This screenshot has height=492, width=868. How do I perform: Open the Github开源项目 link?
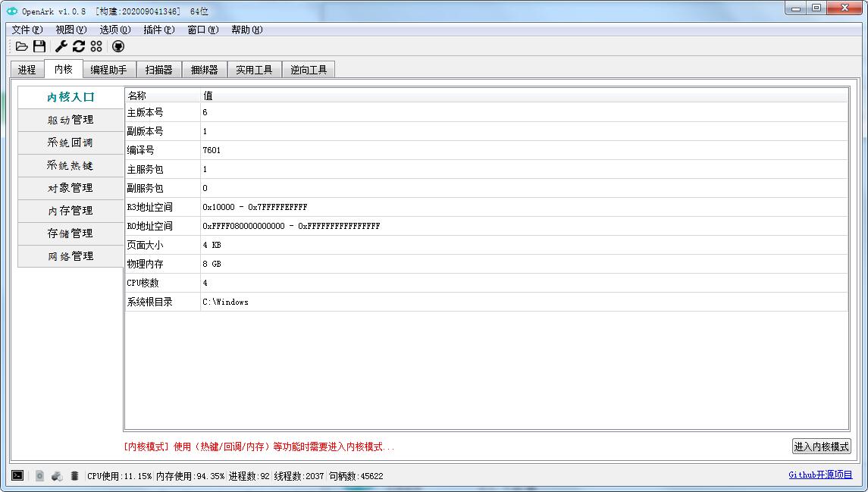[x=820, y=475]
